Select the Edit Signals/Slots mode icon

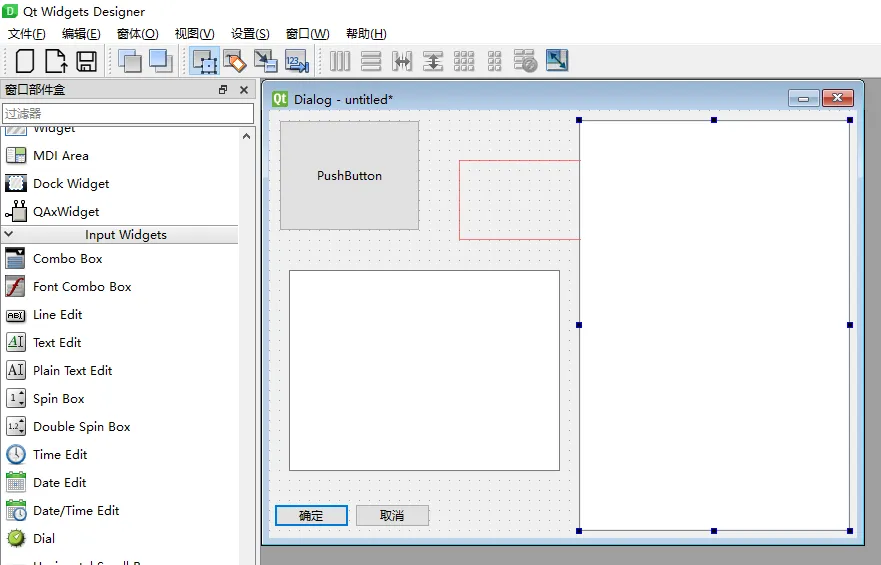[235, 61]
